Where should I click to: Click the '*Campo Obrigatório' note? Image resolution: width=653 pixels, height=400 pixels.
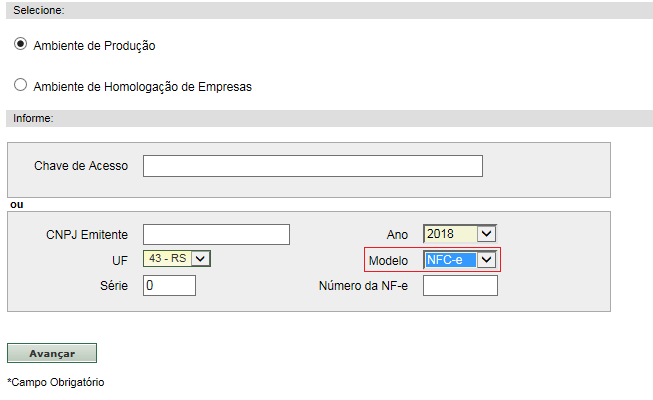[x=56, y=382]
